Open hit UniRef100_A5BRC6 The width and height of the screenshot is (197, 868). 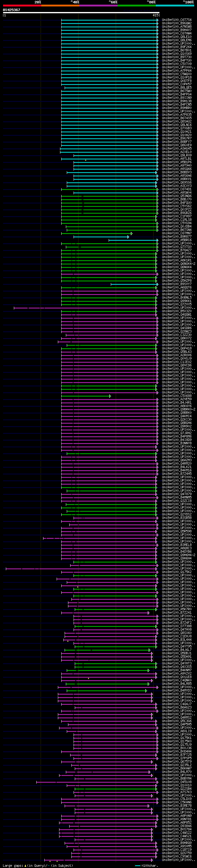click(x=177, y=240)
